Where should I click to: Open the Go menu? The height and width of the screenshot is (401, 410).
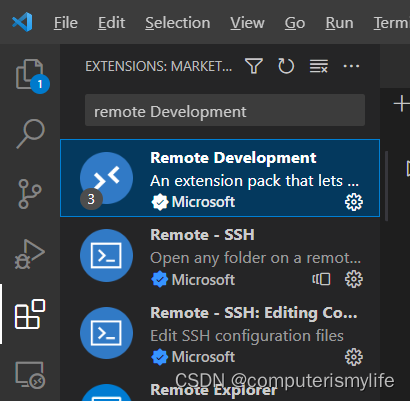295,23
